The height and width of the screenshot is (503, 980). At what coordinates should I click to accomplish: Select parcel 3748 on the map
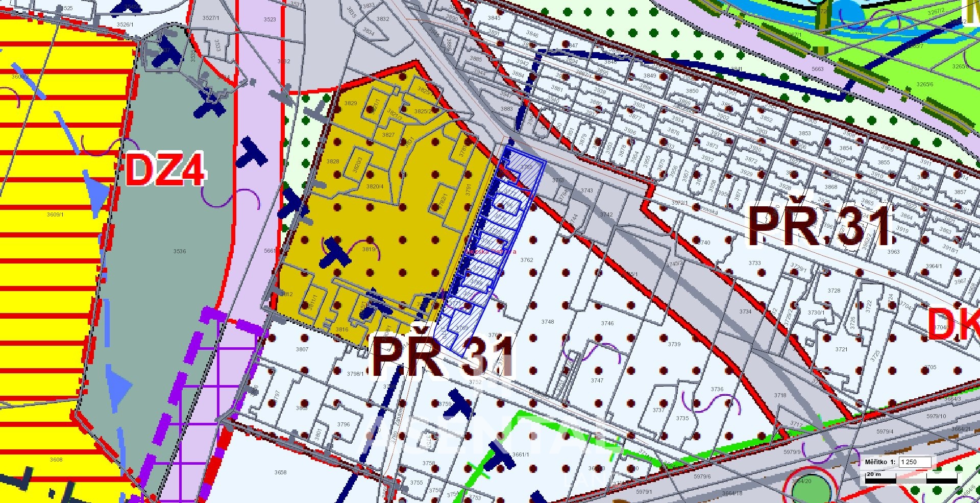point(548,322)
